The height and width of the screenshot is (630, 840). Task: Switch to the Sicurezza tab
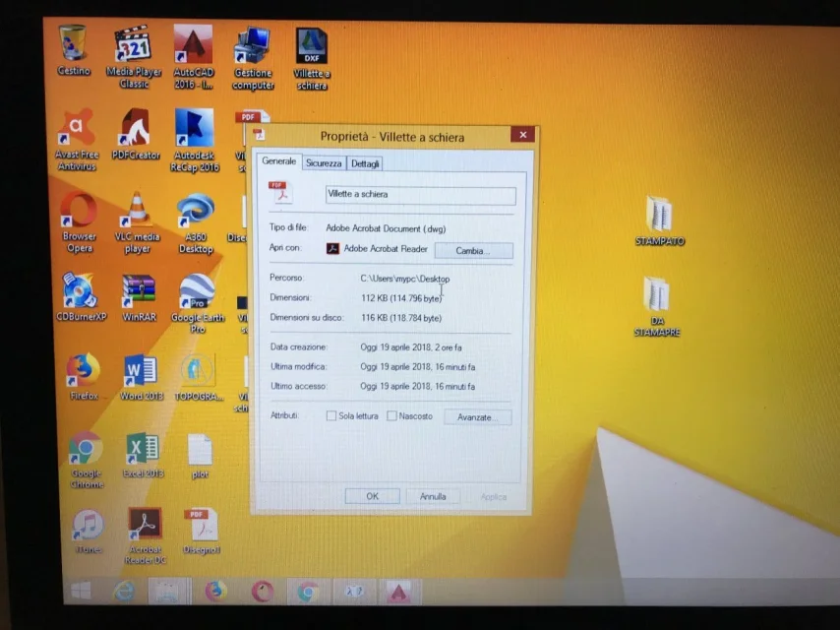tap(324, 163)
